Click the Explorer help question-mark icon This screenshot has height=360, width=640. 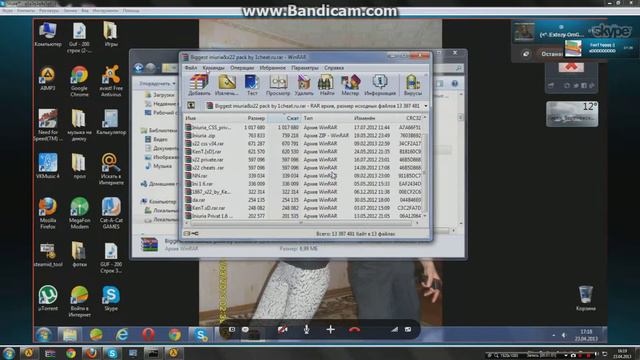point(455,84)
